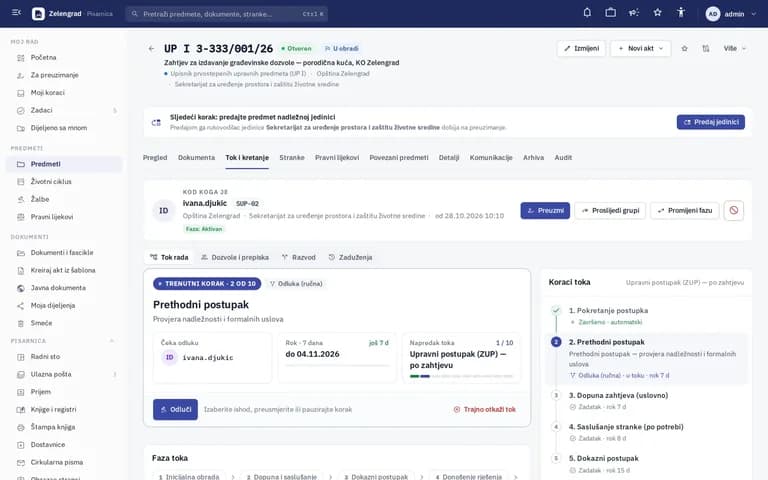Open Početna in sidebar
This screenshot has height=480, width=768.
(x=64, y=57)
